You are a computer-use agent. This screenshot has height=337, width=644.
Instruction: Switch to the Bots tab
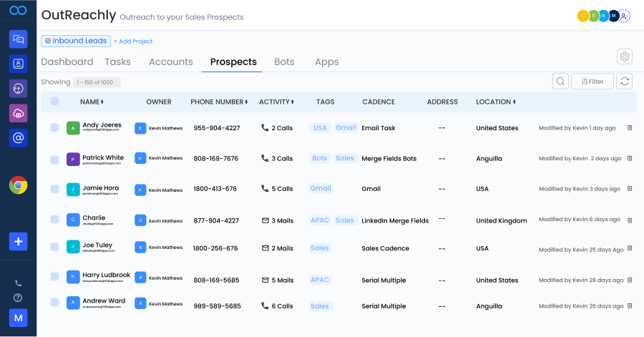click(x=284, y=62)
